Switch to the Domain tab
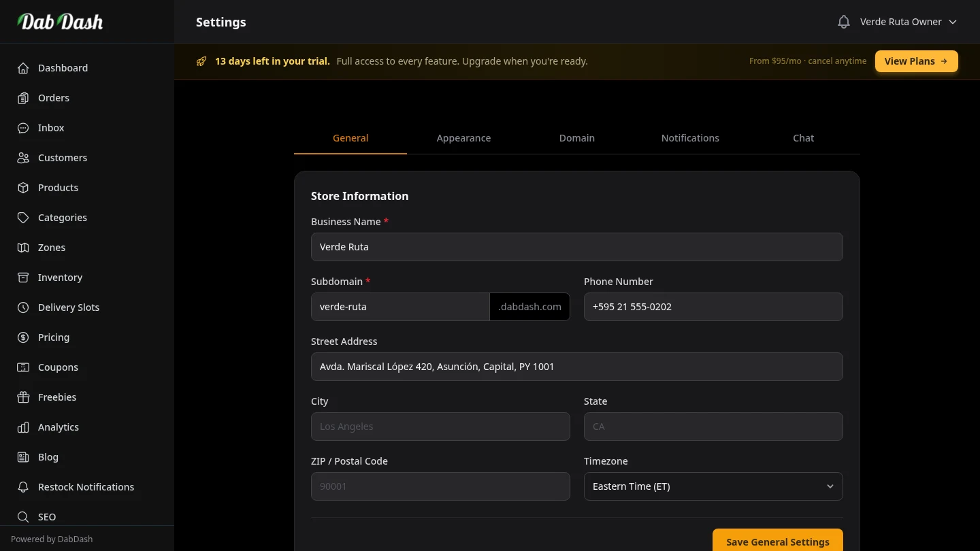 [576, 138]
